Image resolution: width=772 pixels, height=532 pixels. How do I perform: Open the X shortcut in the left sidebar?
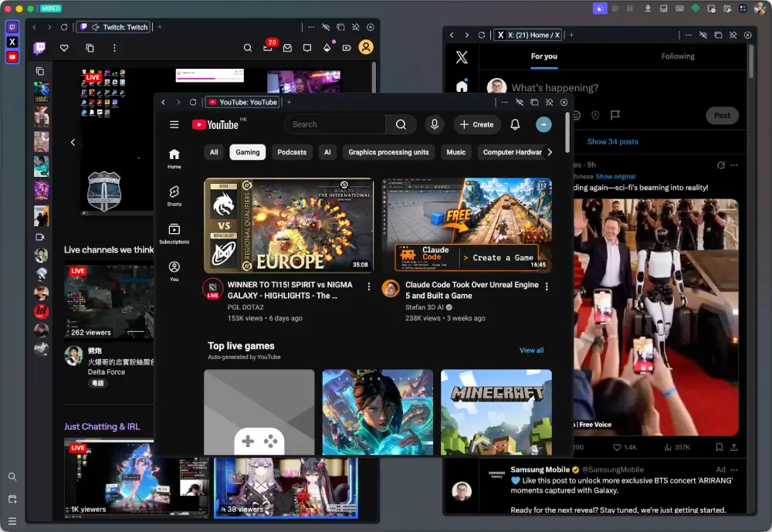[12, 42]
